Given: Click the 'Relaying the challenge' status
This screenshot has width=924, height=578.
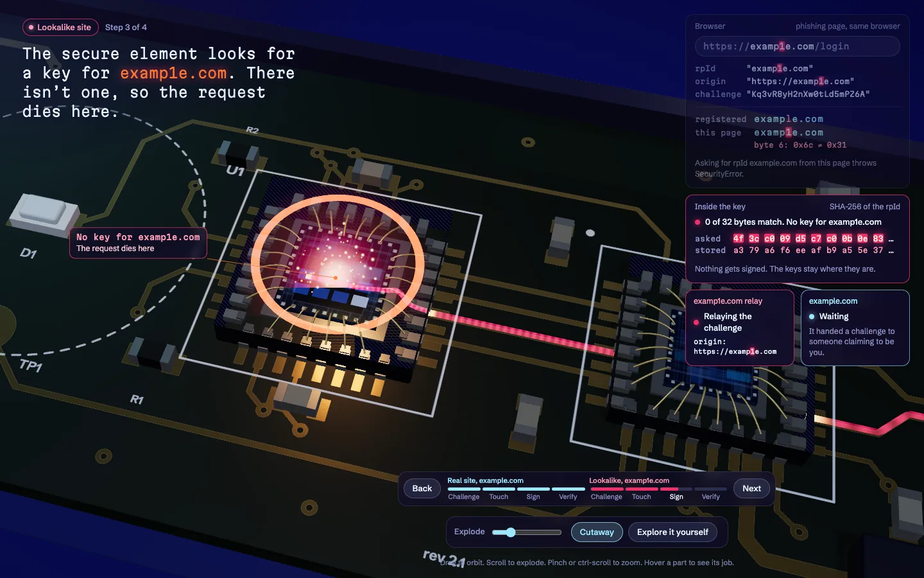Looking at the screenshot, I should (728, 322).
